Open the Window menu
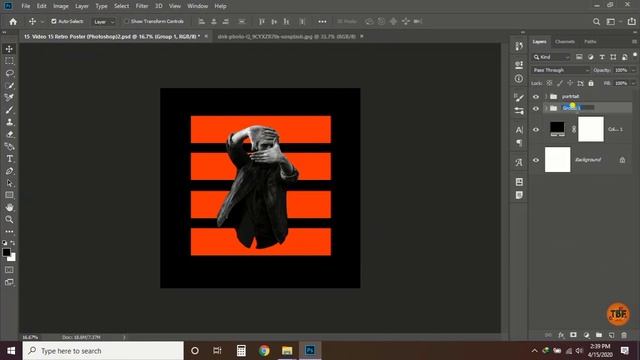 (198, 6)
